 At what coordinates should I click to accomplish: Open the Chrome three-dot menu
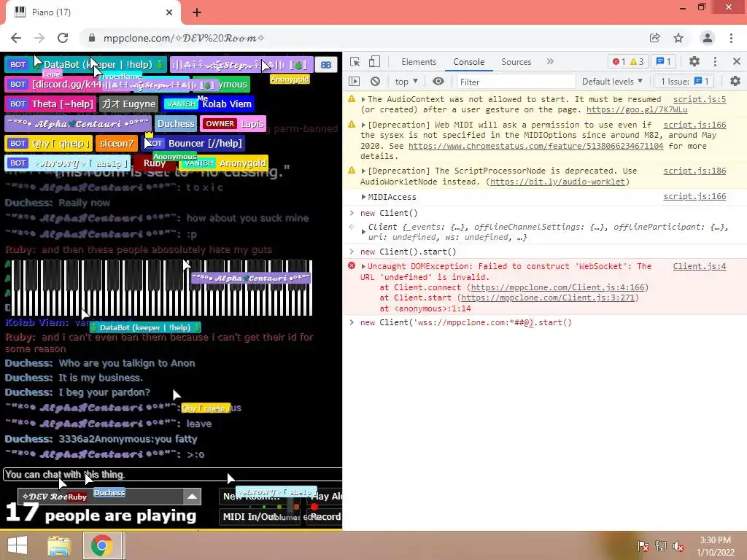click(x=731, y=38)
